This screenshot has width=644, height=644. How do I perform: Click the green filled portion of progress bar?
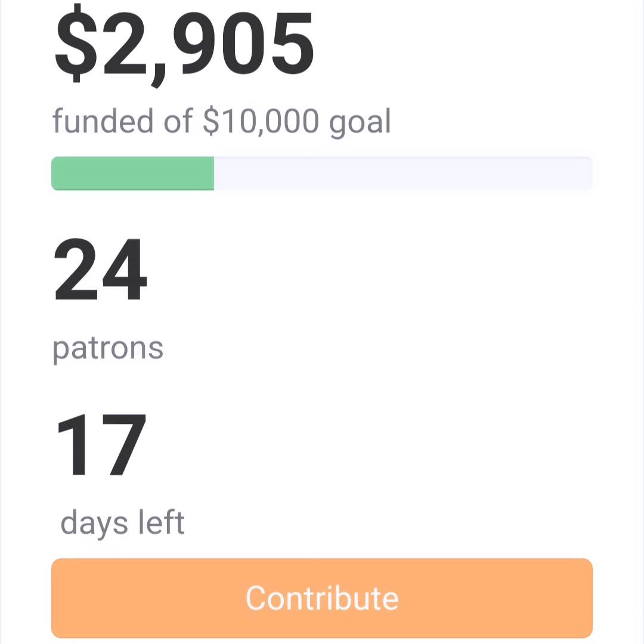click(132, 174)
